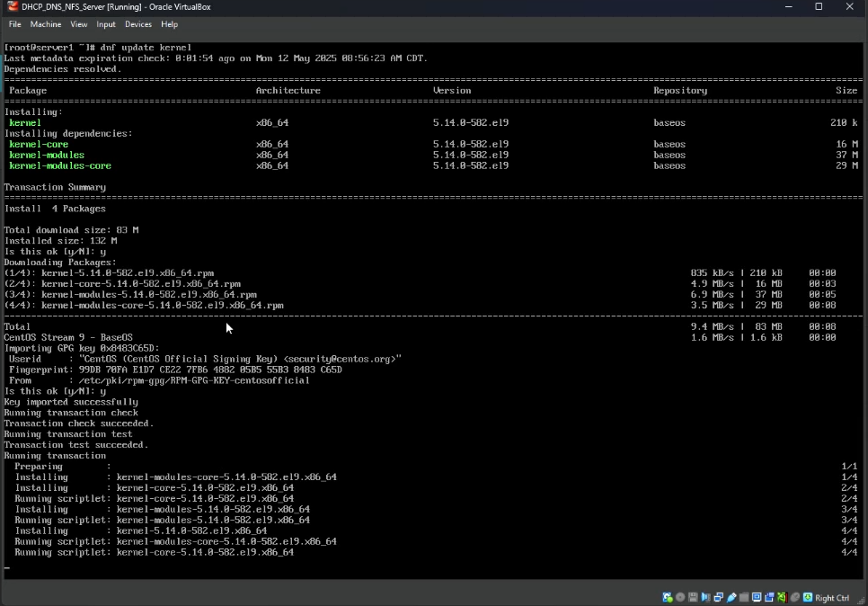
Task: Click the 'Last metadata expiration check' line
Action: (x=216, y=58)
